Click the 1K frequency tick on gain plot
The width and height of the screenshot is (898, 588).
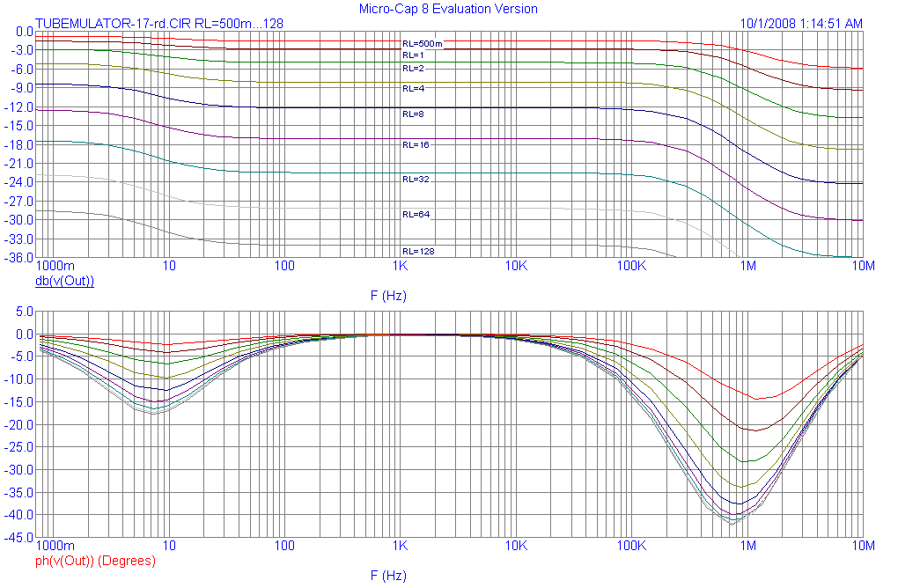coord(400,266)
